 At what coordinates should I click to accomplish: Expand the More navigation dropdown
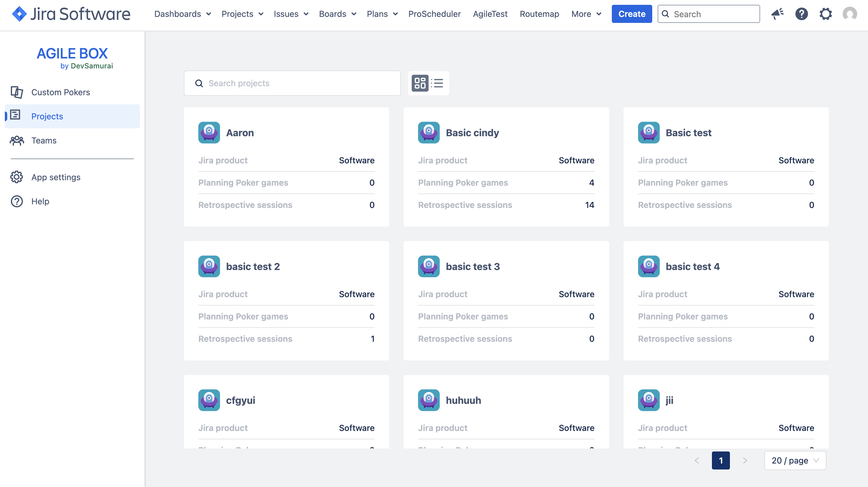click(x=586, y=14)
